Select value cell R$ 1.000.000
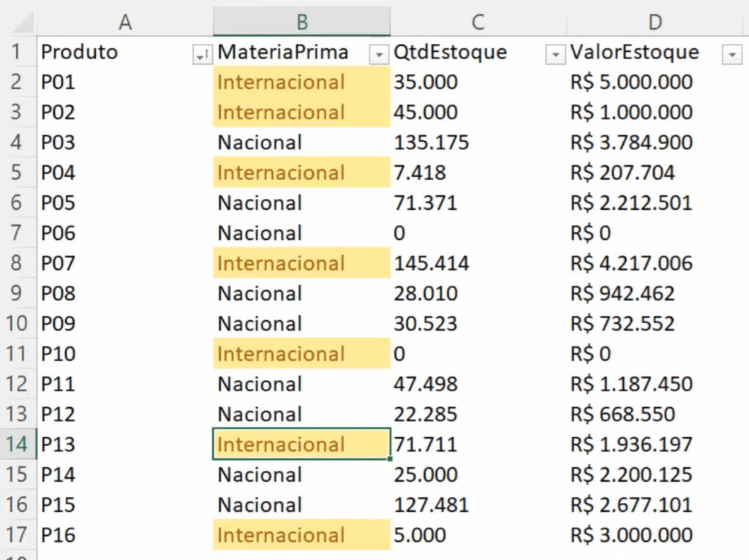Viewport: 749px width, 560px height. click(x=655, y=112)
